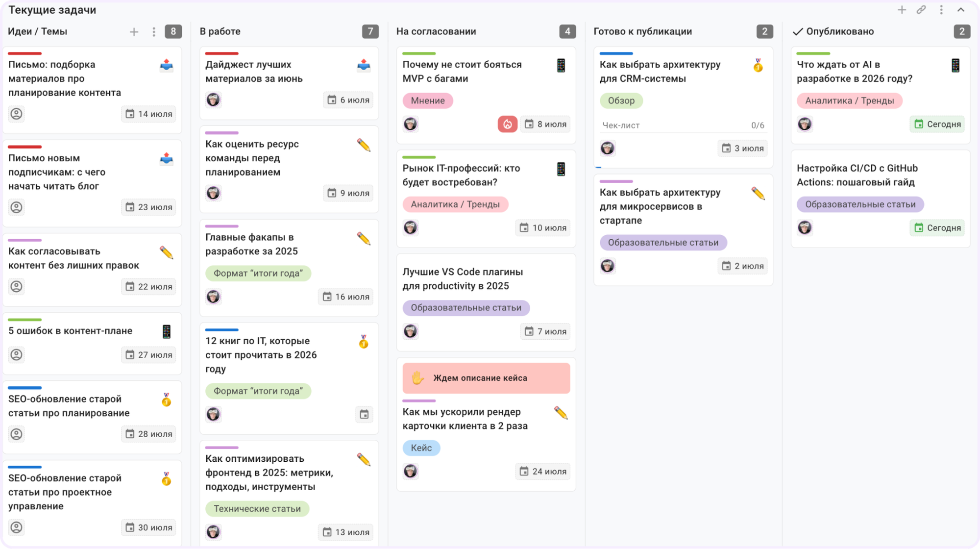
Task: Open due date 8 июля on MVP card
Action: (x=545, y=124)
